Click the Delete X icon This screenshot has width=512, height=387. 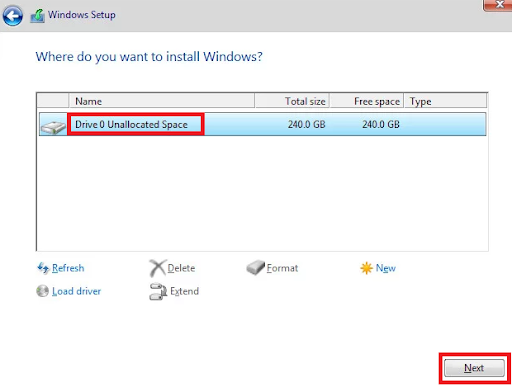coord(157,268)
